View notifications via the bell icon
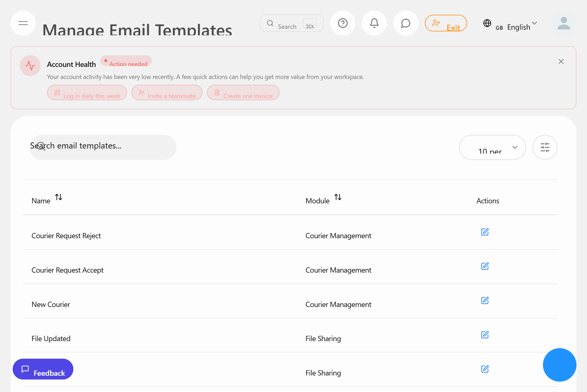587x392 pixels. pos(374,23)
